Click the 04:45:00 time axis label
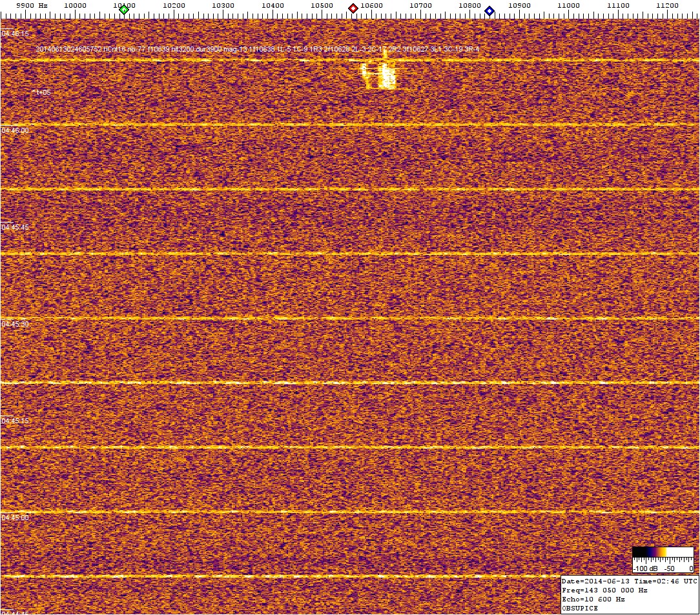Image resolution: width=700 pixels, height=615 pixels. click(14, 518)
